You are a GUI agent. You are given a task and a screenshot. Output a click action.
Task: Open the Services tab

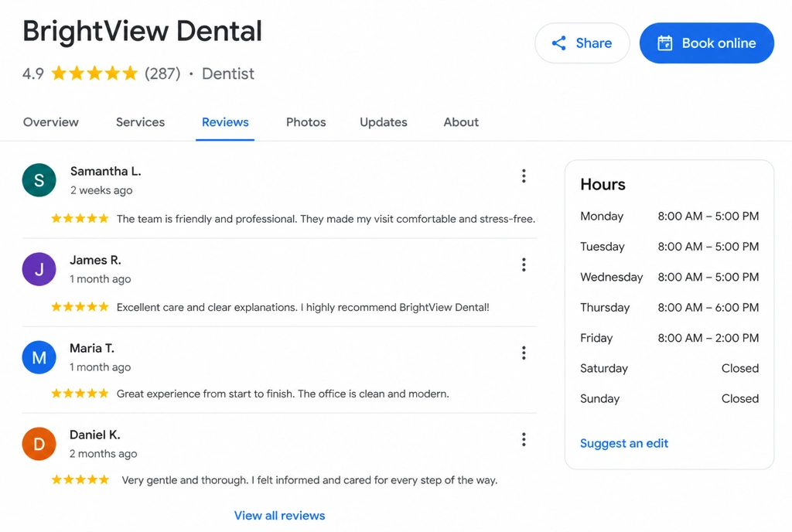tap(141, 122)
